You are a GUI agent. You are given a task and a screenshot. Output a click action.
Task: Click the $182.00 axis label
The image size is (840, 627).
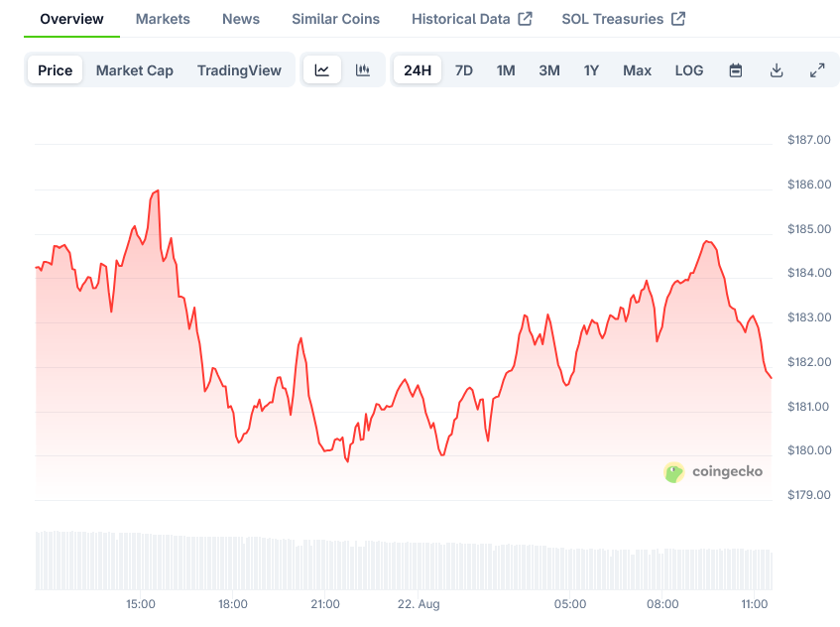click(x=809, y=362)
